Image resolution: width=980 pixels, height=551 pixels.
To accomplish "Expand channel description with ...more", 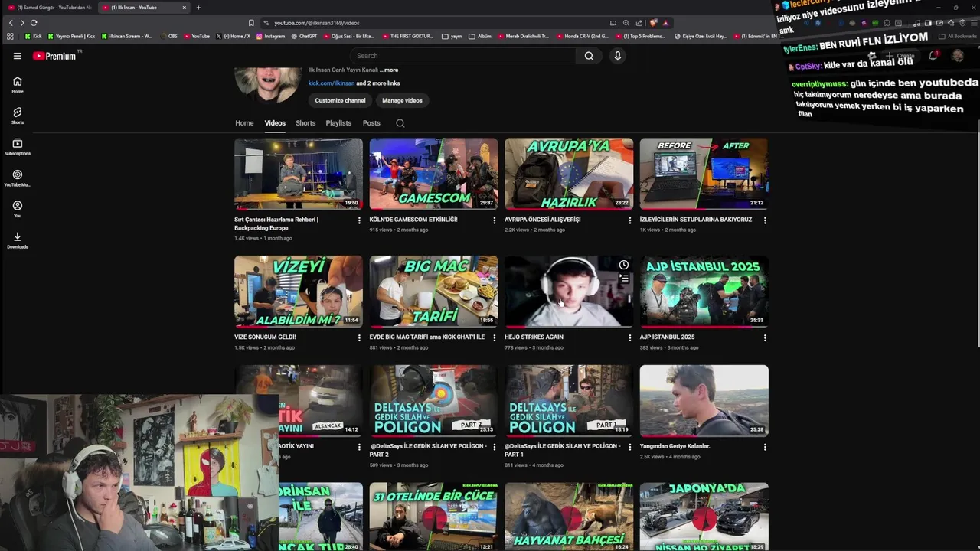I will pos(389,70).
